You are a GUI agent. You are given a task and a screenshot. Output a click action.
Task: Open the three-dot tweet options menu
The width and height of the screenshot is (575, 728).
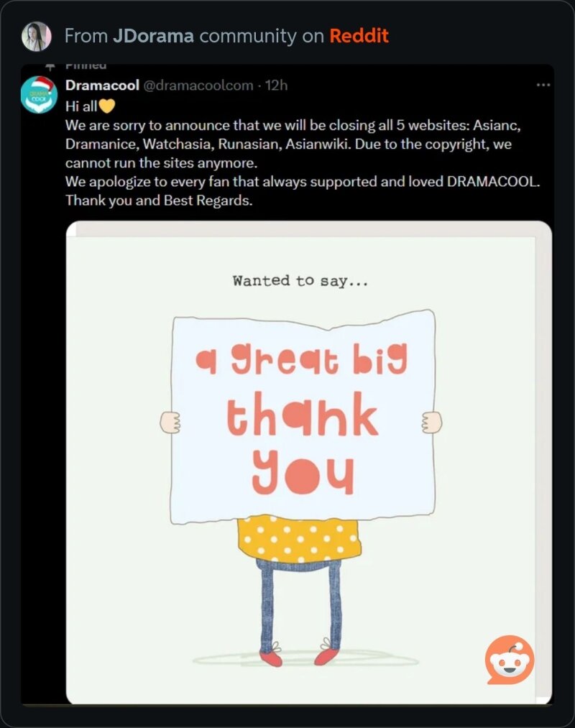click(543, 85)
